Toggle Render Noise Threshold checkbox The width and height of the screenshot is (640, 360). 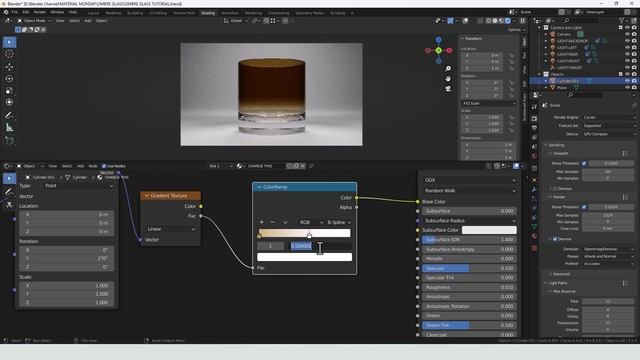tap(584, 207)
